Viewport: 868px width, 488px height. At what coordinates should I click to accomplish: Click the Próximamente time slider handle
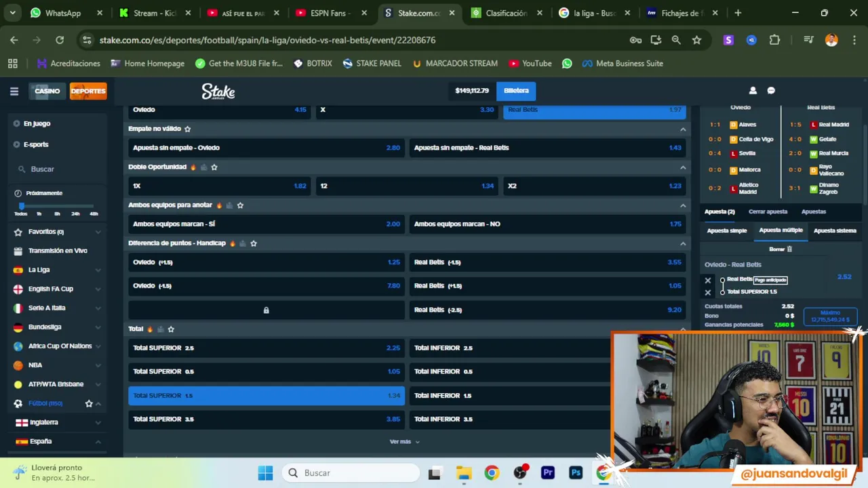(x=22, y=205)
